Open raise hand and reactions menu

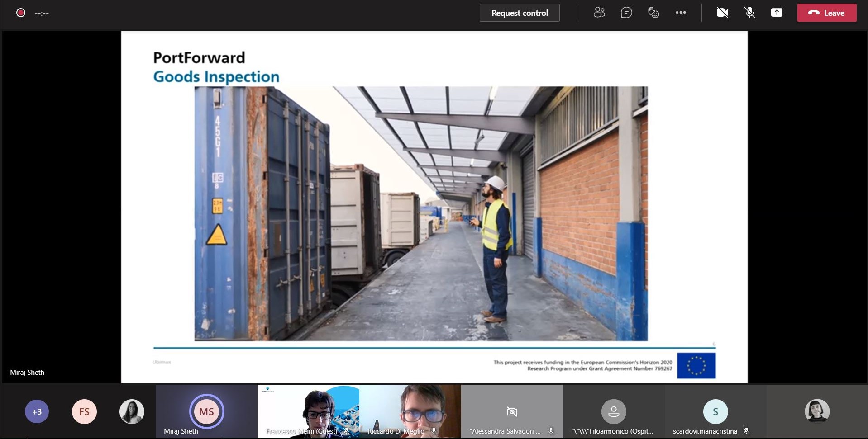[653, 13]
